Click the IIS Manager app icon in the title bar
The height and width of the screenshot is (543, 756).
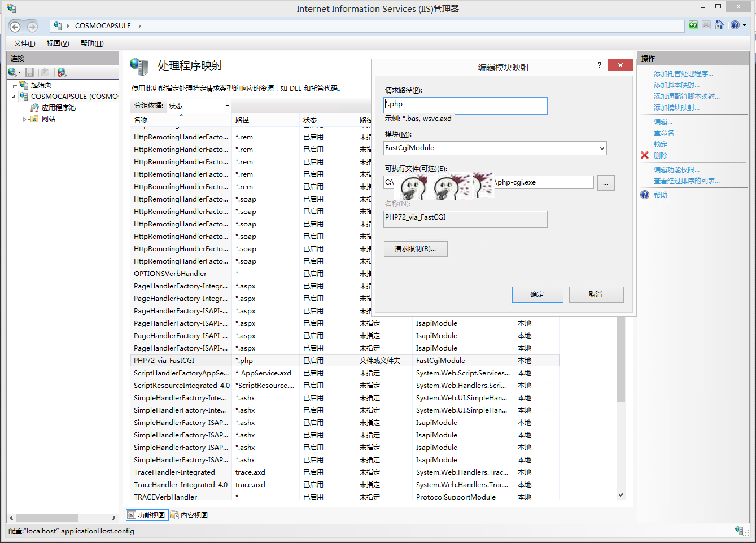pyautogui.click(x=11, y=8)
